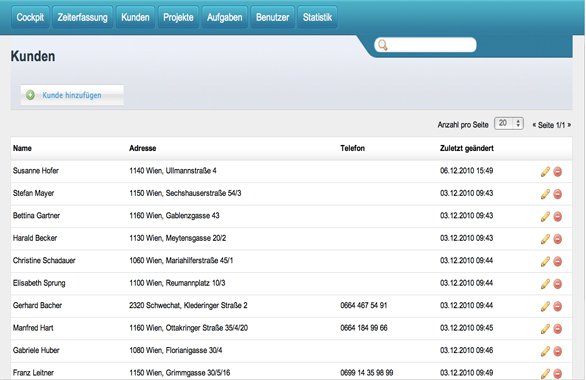Image resolution: width=586 pixels, height=380 pixels.
Task: Go to next page with » arrow
Action: click(569, 125)
